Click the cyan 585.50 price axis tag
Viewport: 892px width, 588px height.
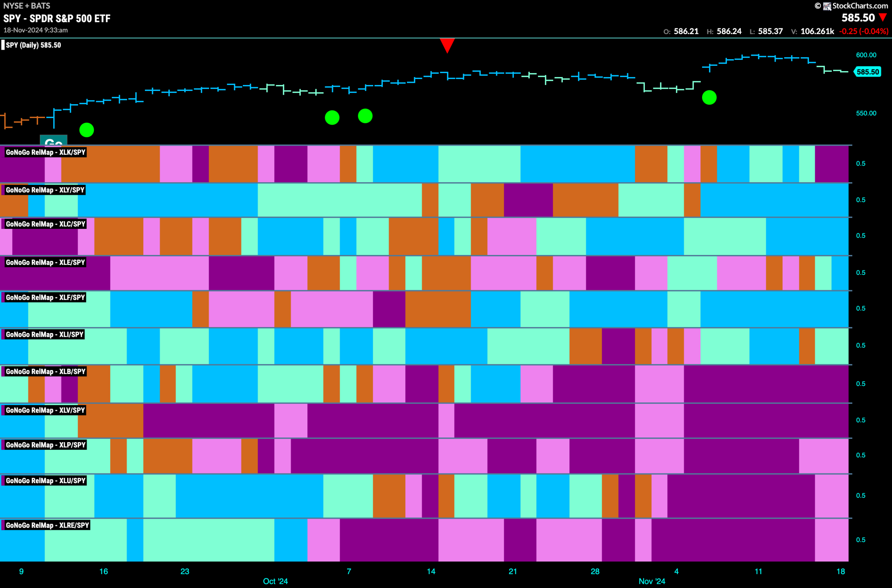tap(867, 72)
